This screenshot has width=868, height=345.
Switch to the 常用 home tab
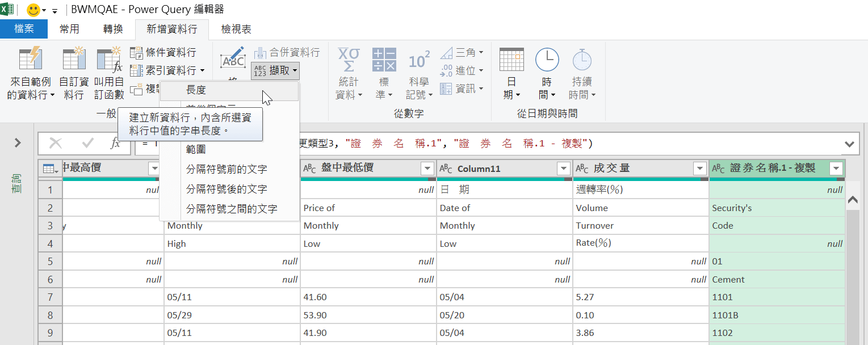[x=69, y=29]
